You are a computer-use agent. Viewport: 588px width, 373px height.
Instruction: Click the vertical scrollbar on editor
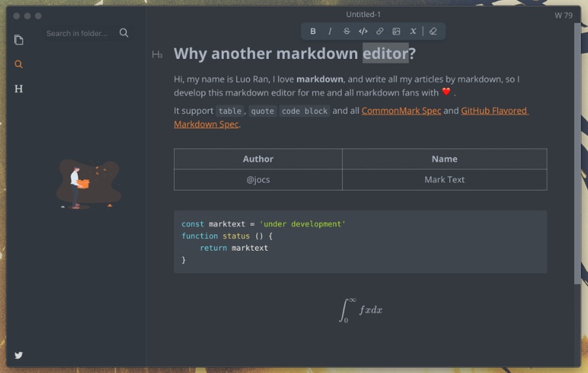click(577, 154)
